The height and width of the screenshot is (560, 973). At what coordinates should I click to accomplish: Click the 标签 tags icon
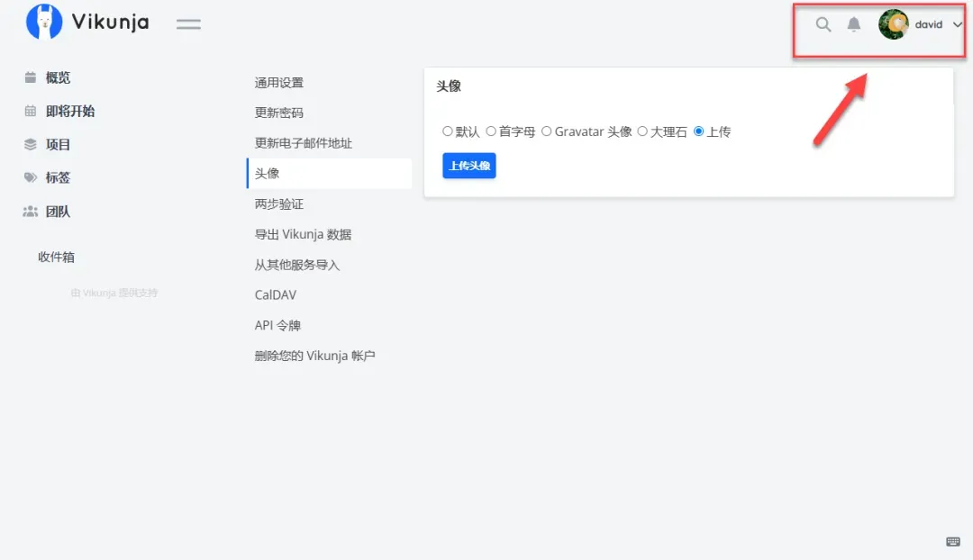[31, 177]
